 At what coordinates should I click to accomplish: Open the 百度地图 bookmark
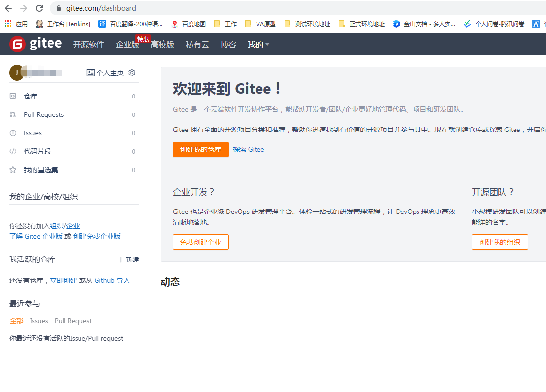[x=188, y=24]
